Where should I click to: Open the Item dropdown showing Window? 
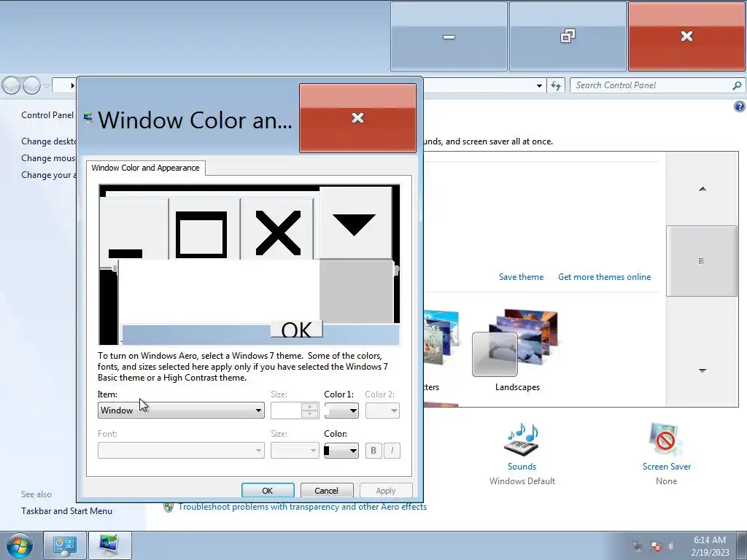181,411
